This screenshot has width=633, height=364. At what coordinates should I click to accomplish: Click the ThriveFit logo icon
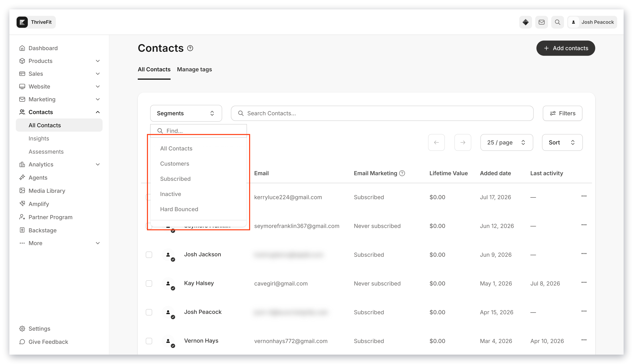tap(22, 22)
